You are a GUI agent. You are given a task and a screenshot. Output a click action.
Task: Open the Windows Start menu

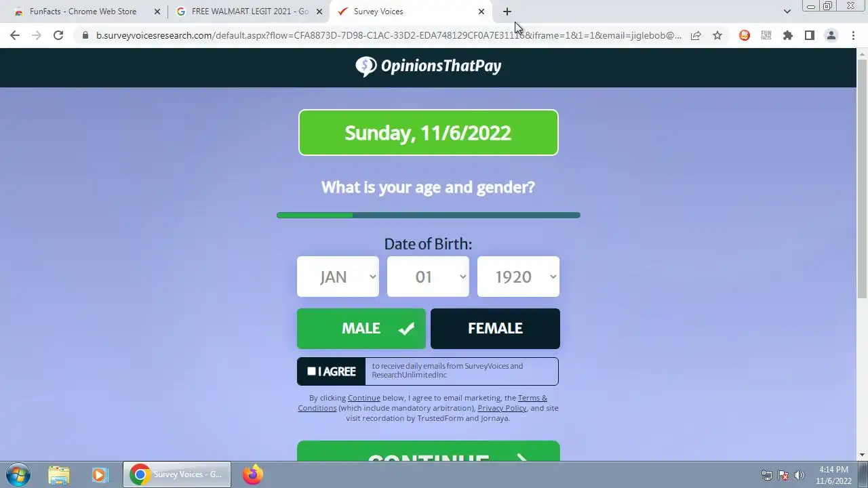coord(18,474)
